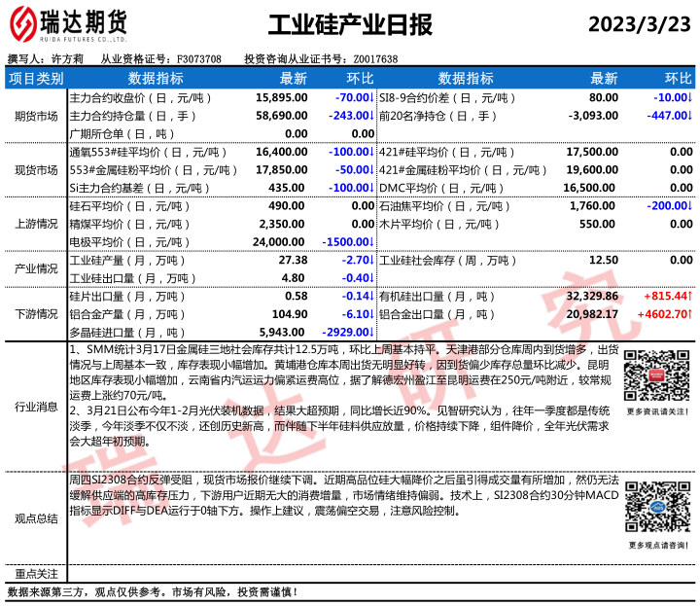Click the red +4602.70 change value
The image size is (700, 606).
[x=664, y=314]
